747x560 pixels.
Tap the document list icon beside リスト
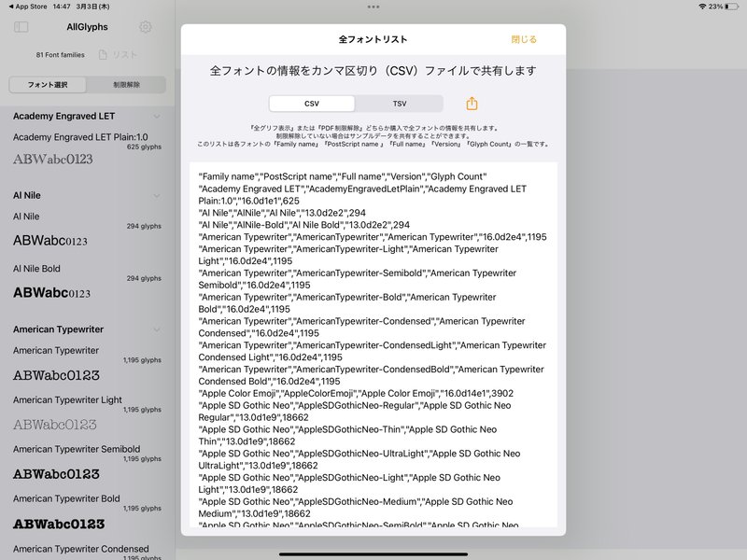point(103,55)
